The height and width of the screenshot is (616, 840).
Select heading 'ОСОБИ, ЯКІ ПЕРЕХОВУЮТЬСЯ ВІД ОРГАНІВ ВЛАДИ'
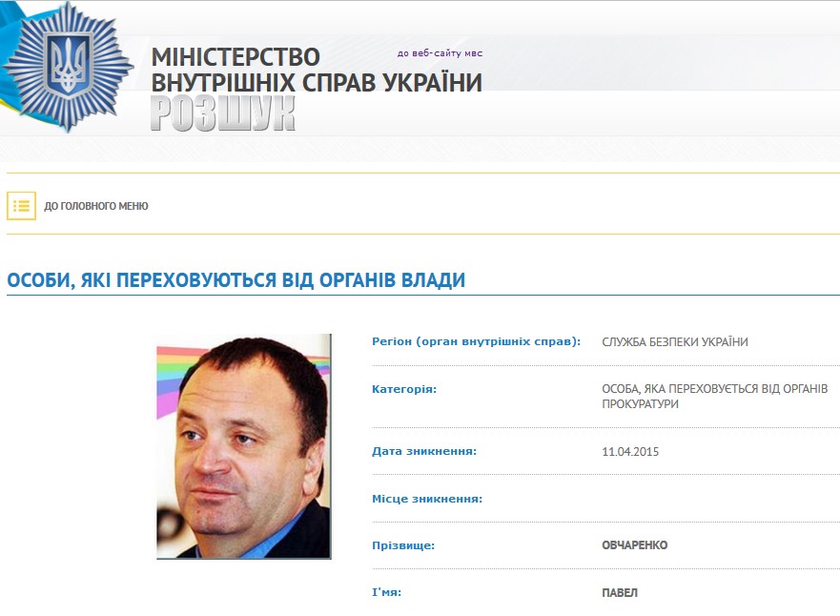(236, 280)
